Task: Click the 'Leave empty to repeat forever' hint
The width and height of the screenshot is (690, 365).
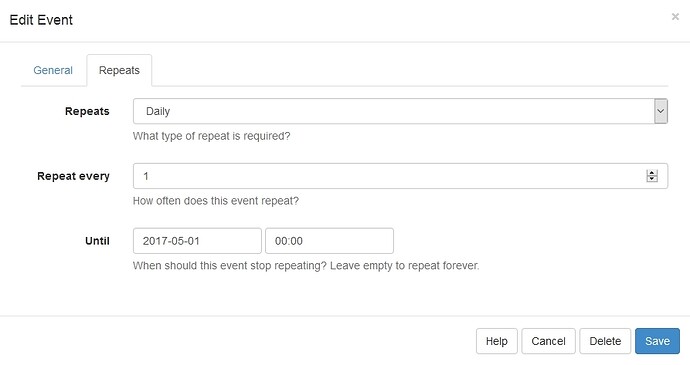Action: point(404,265)
